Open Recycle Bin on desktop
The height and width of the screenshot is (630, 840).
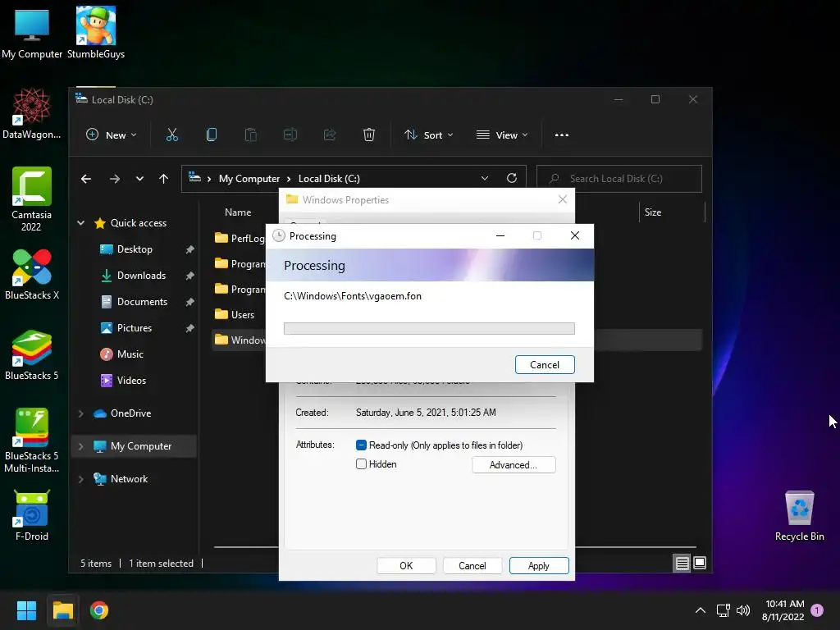[799, 515]
